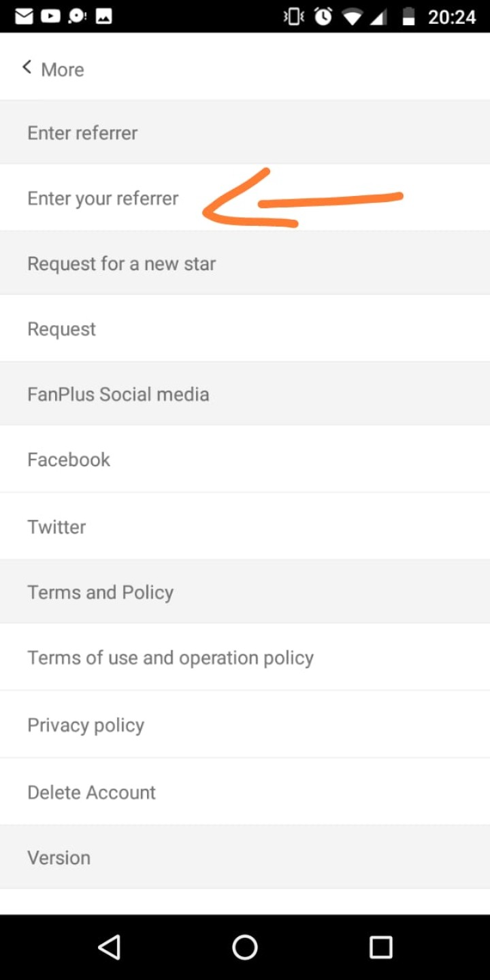Tap the battery status icon

408,16
